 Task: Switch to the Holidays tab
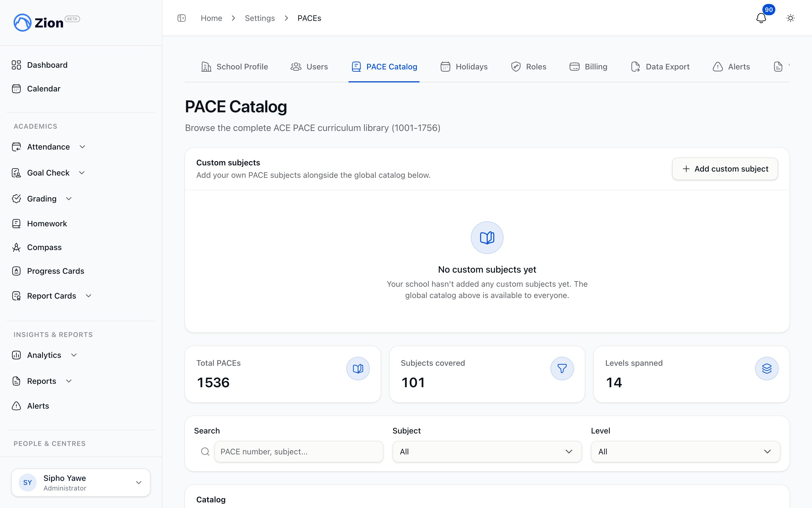464,67
